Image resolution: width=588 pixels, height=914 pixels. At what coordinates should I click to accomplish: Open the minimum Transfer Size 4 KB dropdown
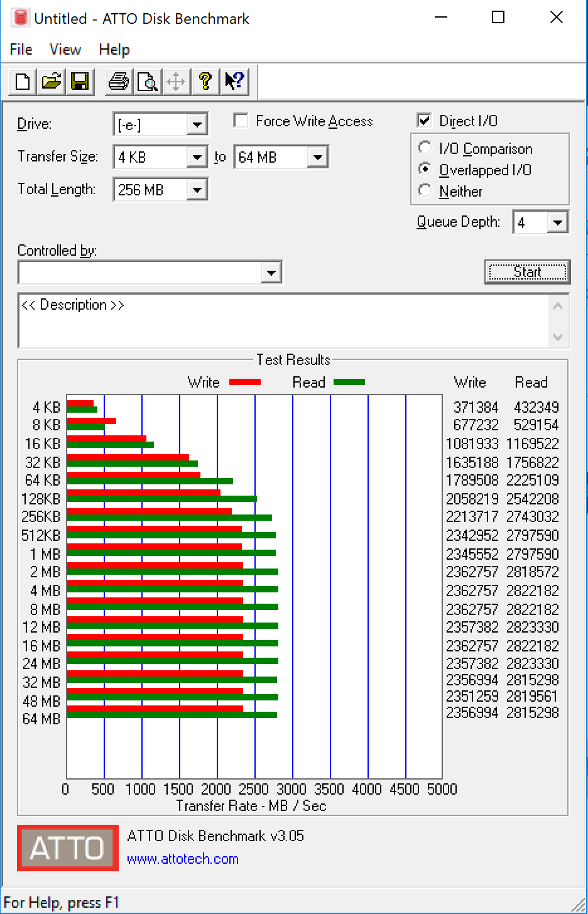point(197,157)
